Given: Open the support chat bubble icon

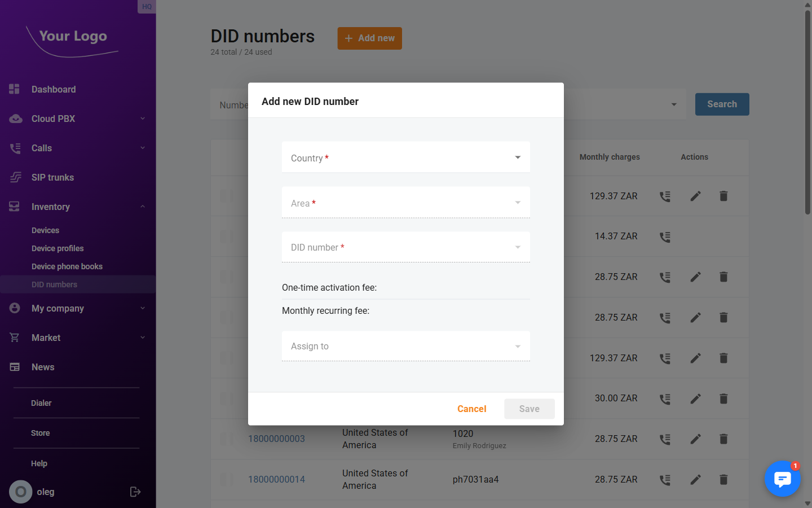Looking at the screenshot, I should point(783,479).
